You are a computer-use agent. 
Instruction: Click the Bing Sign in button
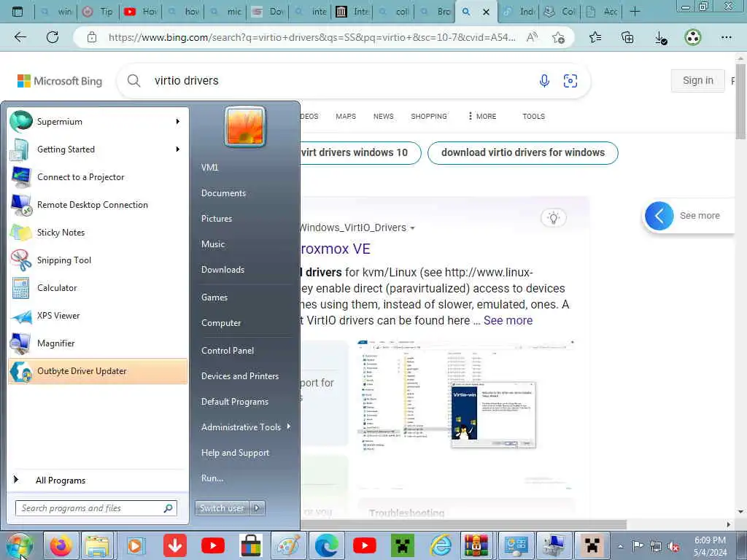tap(698, 80)
